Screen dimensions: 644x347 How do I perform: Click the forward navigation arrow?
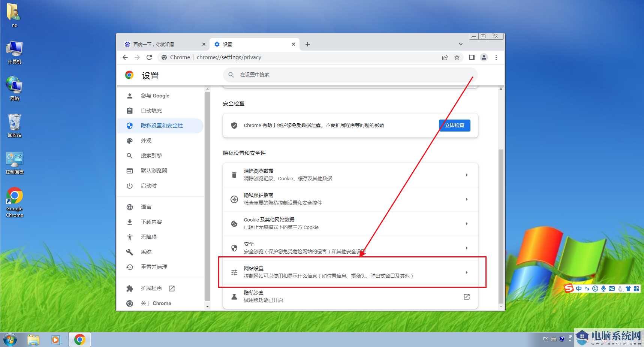click(137, 57)
